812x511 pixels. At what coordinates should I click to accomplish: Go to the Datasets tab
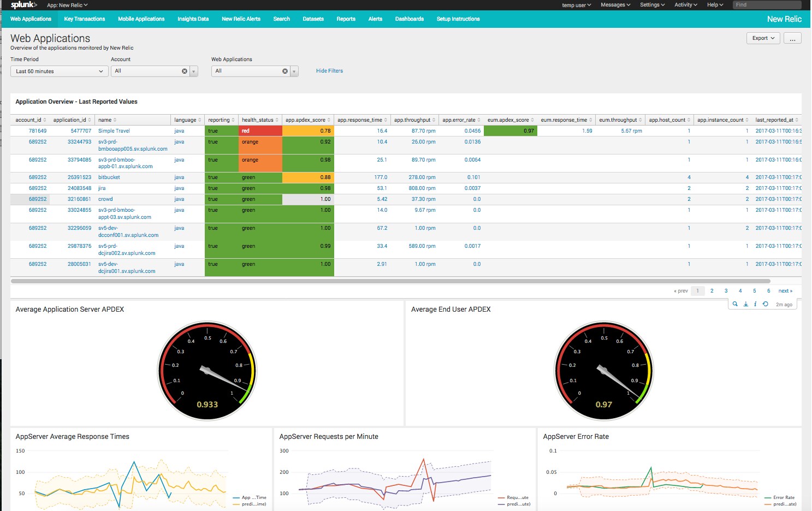coord(313,19)
